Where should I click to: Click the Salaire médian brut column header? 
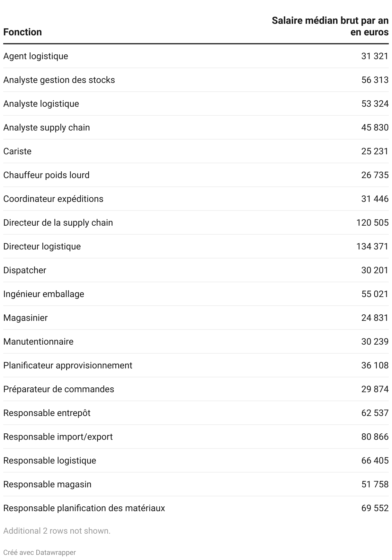point(330,26)
